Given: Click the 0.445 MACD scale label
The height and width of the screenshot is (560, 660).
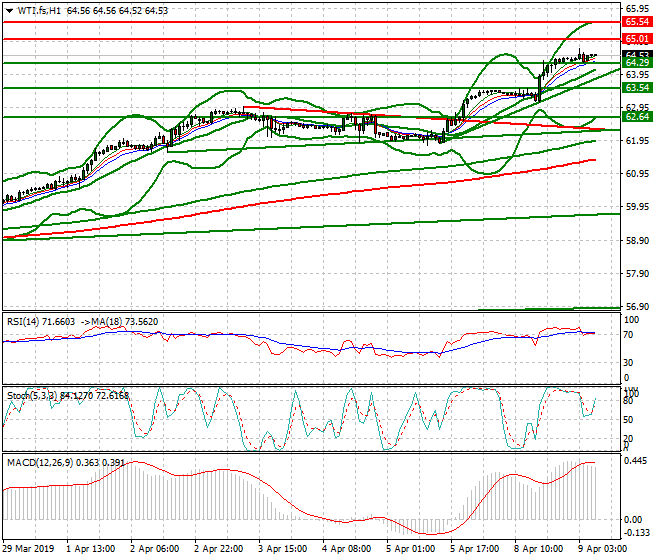Looking at the screenshot, I should pos(636,461).
